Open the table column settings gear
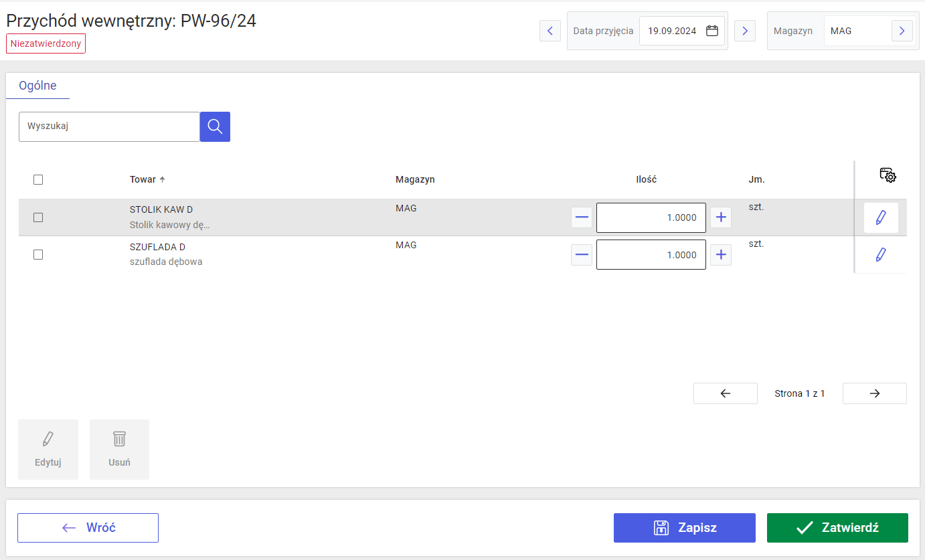 pos(888,175)
